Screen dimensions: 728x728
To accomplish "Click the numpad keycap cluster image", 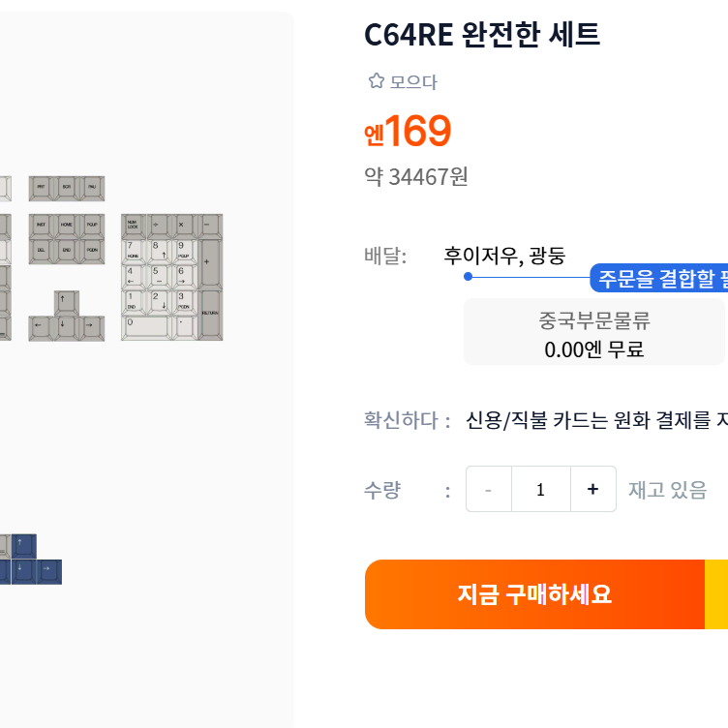I will pos(171,277).
